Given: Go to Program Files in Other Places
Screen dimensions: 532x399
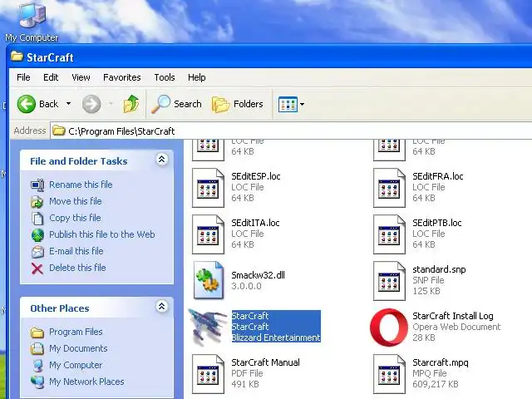Looking at the screenshot, I should coord(76,332).
